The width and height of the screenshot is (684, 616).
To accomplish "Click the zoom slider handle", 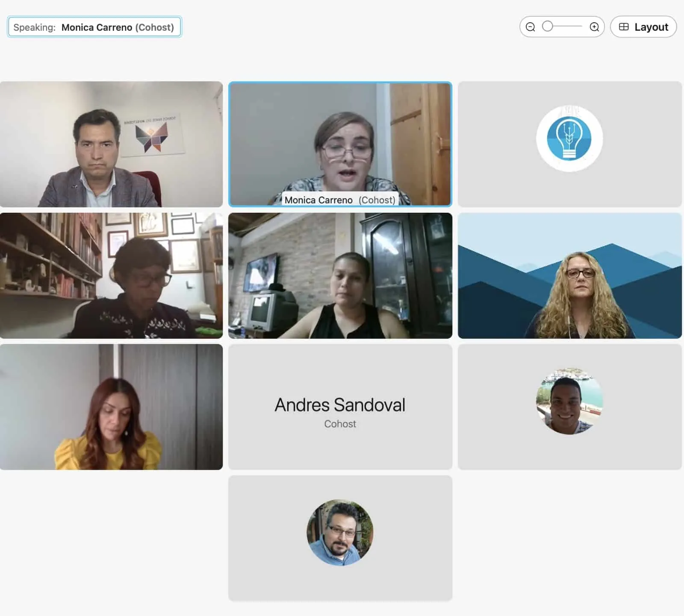I will point(547,26).
